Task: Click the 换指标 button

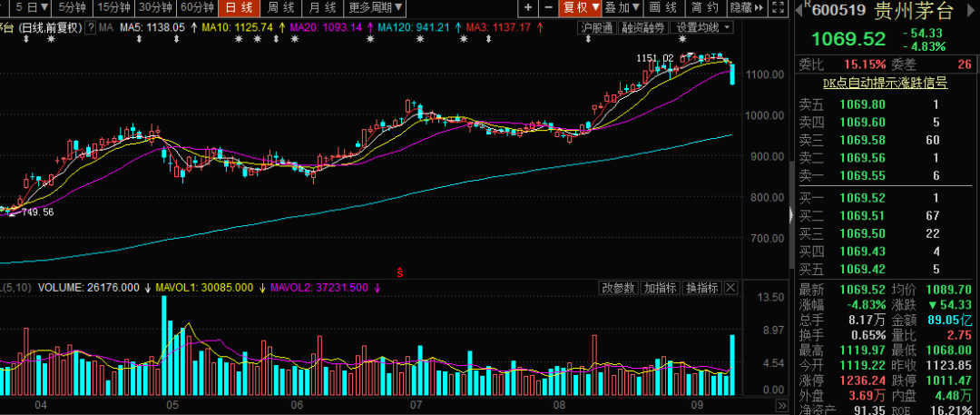Action: pos(702,288)
